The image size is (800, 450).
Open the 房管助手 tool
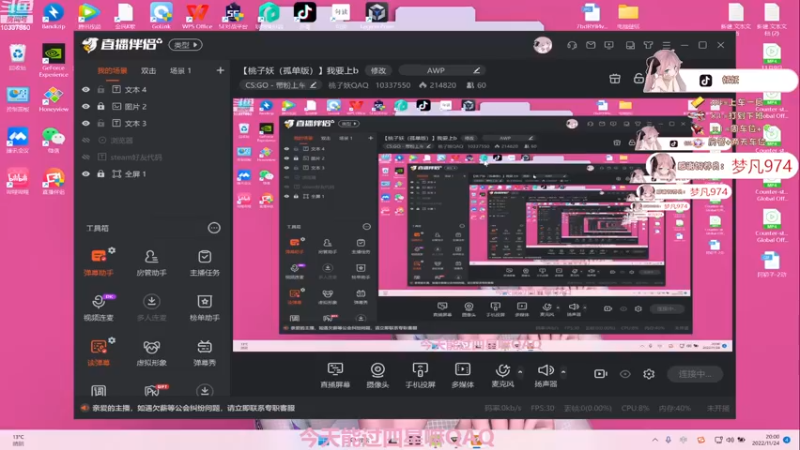(151, 262)
